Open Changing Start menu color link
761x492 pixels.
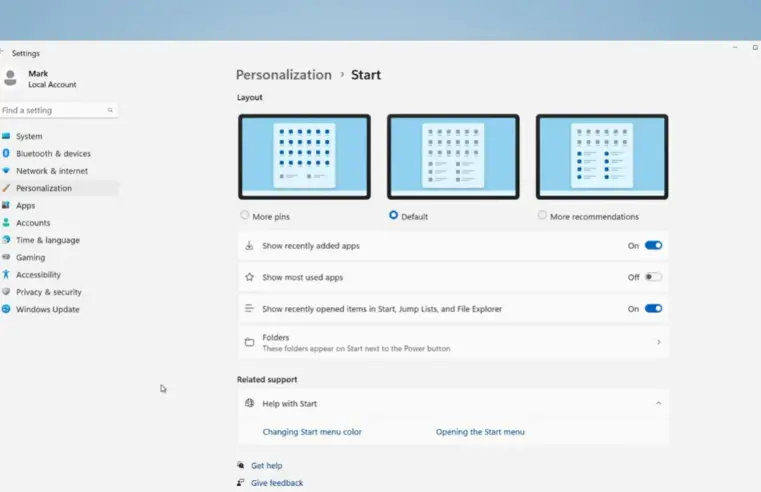[x=312, y=432]
